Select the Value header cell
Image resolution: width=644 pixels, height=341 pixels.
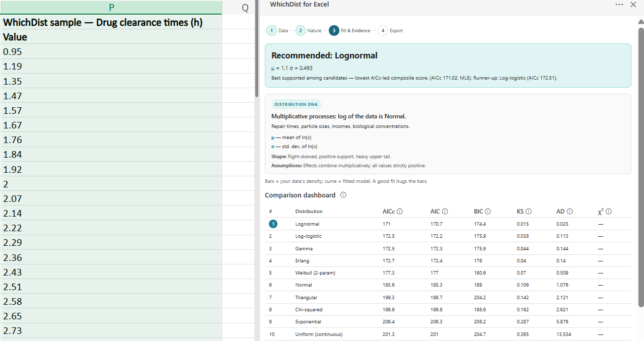pos(111,37)
